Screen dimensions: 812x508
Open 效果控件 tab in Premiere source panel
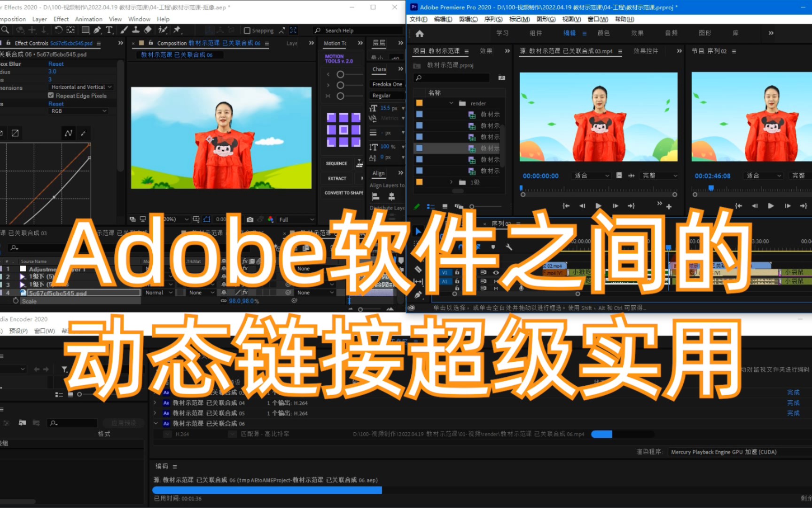(x=646, y=51)
